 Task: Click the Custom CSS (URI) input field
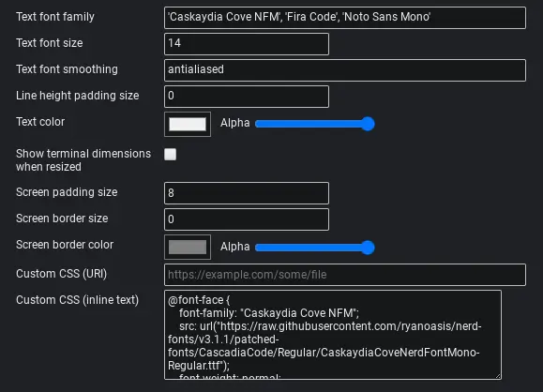point(345,275)
